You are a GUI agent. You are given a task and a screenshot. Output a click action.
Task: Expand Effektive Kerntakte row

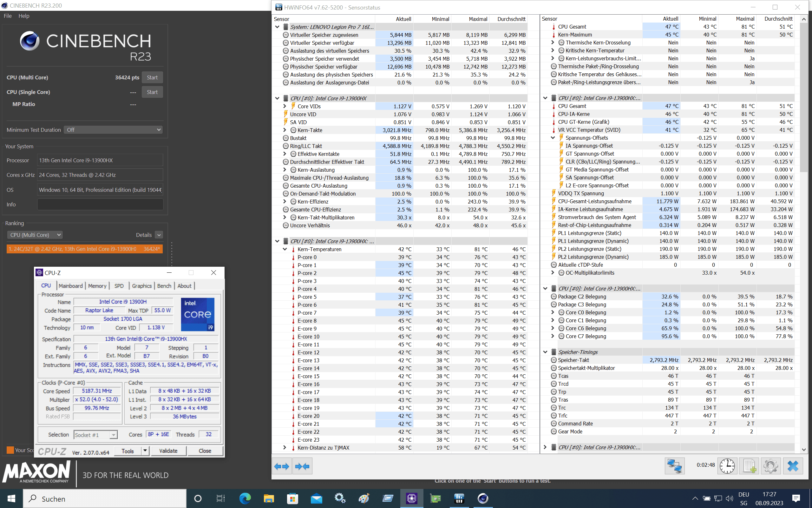[285, 154]
